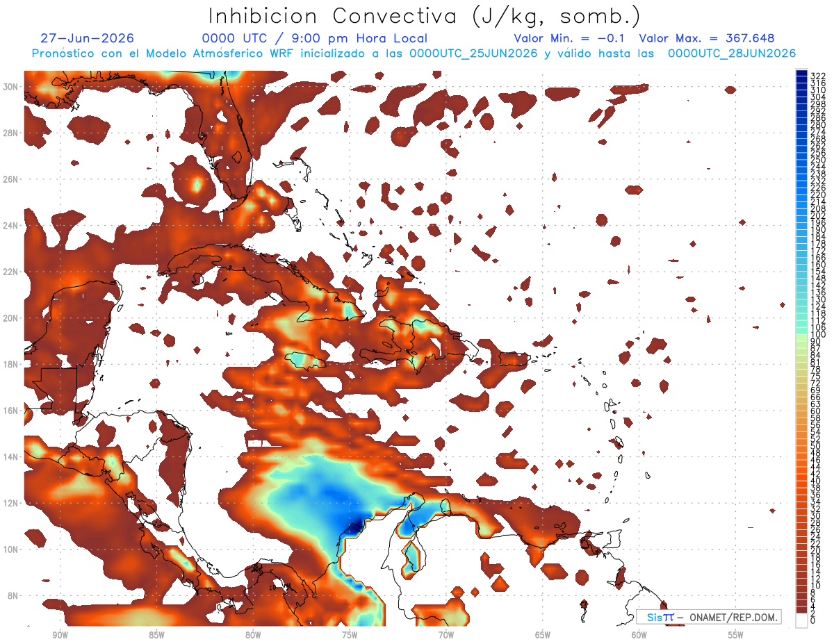Screen dimensions: 834x644
Task: Click the white swatch at the colorbar bottom
Action: (801, 620)
